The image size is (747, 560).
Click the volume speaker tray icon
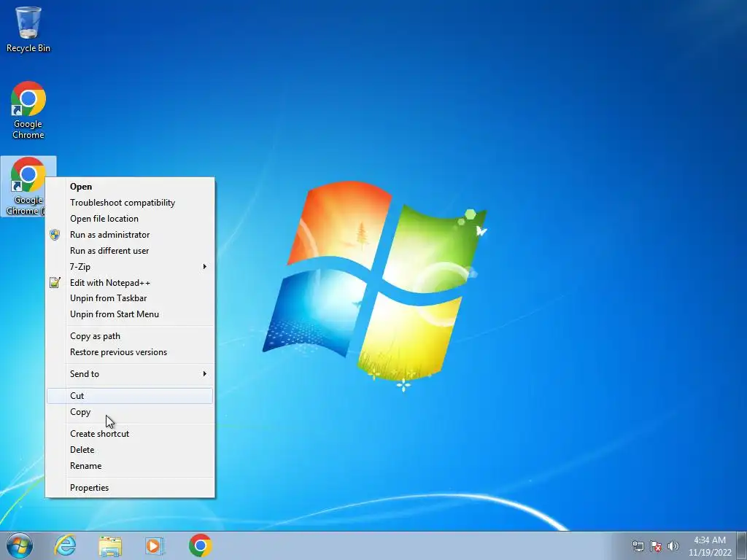[673, 546]
